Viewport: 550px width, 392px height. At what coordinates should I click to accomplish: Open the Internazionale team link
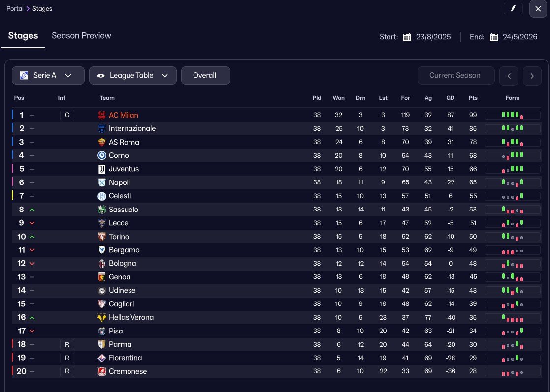click(x=132, y=128)
